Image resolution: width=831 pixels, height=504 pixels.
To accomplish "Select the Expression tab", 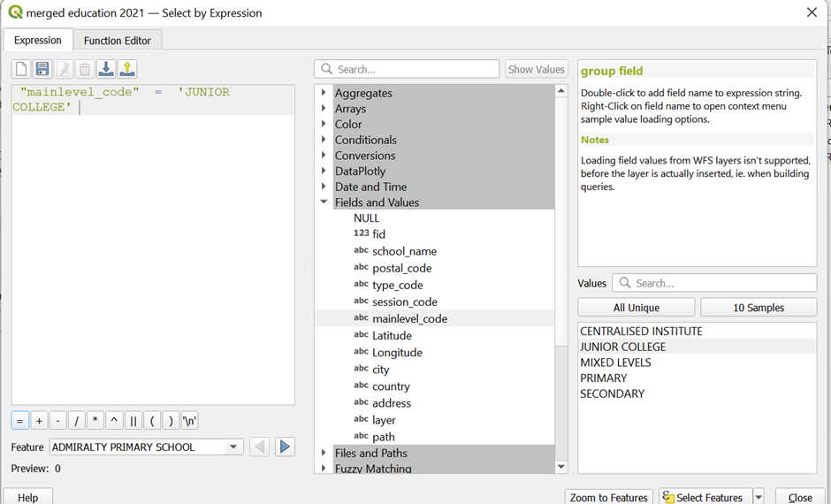I will [37, 40].
